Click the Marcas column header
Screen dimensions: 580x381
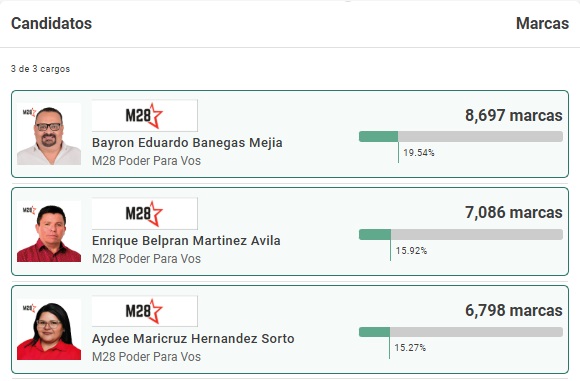coord(542,23)
